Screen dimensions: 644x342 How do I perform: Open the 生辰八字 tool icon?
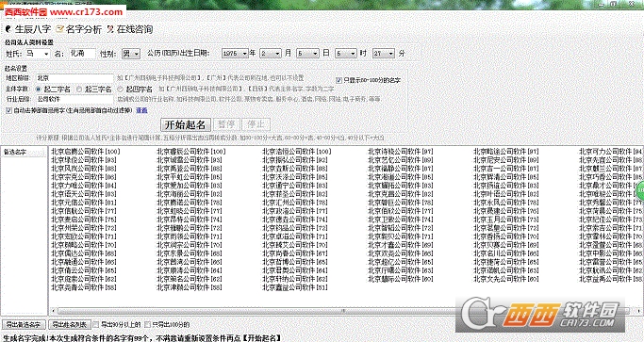(8, 29)
